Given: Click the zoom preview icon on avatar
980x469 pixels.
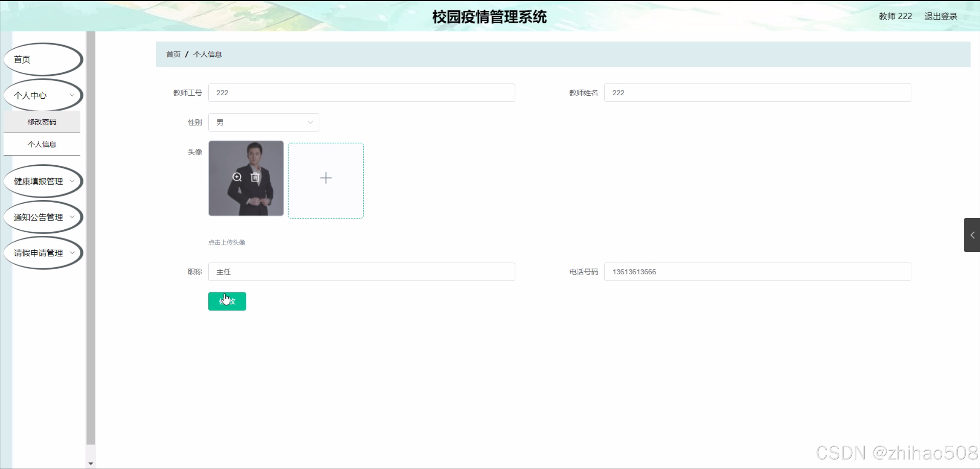Looking at the screenshot, I should [x=237, y=177].
